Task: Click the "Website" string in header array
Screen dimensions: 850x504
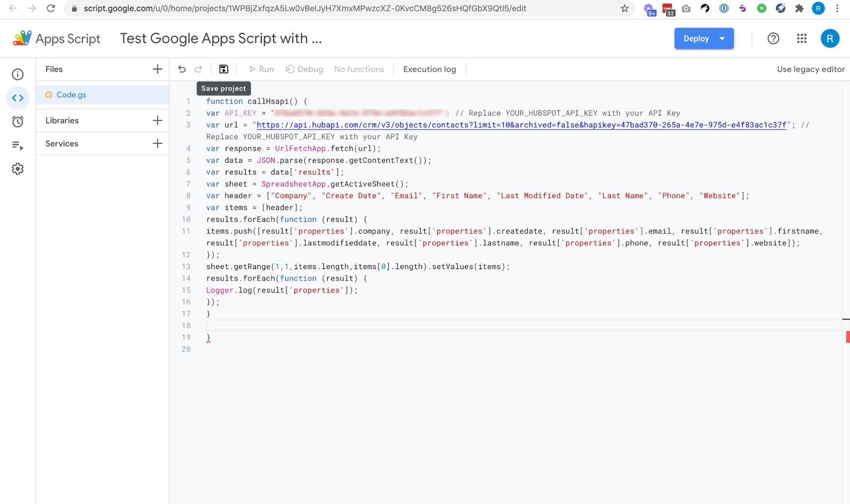Action: [x=720, y=196]
